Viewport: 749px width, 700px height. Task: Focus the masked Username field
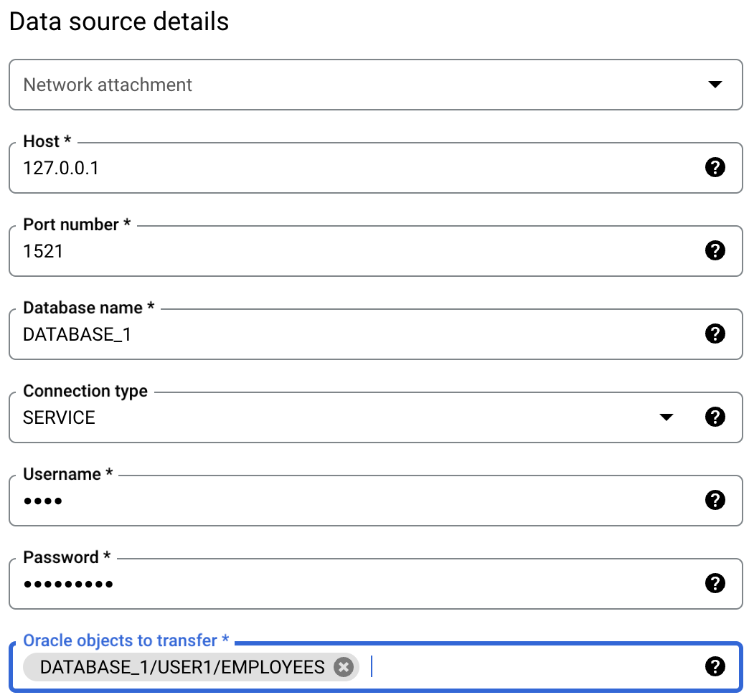pos(287,501)
